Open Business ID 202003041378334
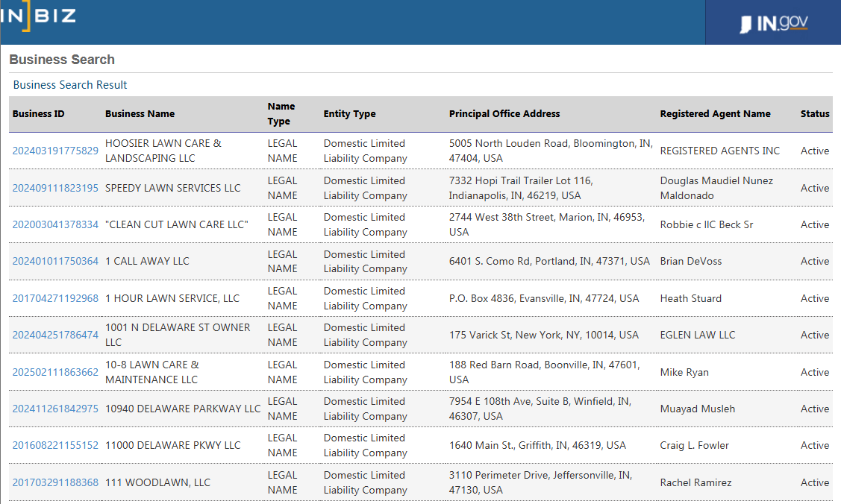Image resolution: width=841 pixels, height=504 pixels. click(55, 224)
